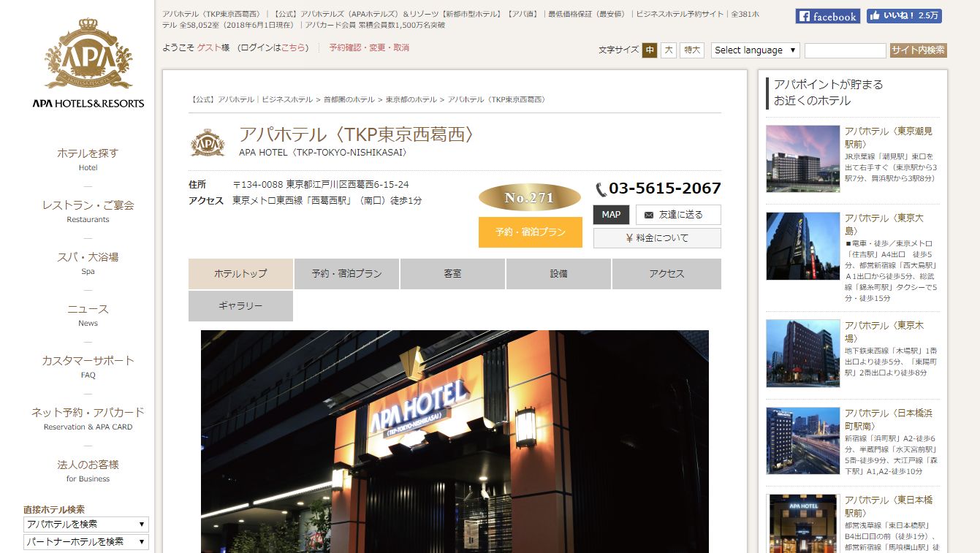Like the page with いいね button

(904, 16)
